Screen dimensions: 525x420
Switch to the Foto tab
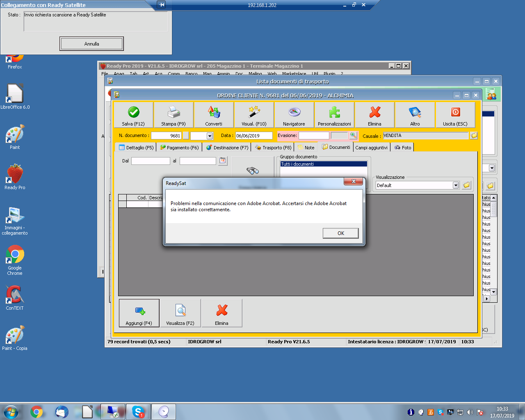click(403, 148)
